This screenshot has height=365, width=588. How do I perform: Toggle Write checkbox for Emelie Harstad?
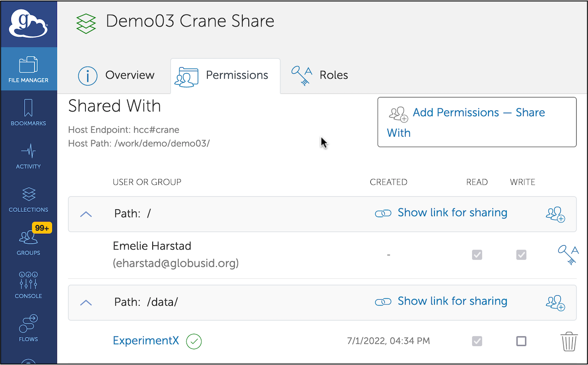[x=521, y=254]
